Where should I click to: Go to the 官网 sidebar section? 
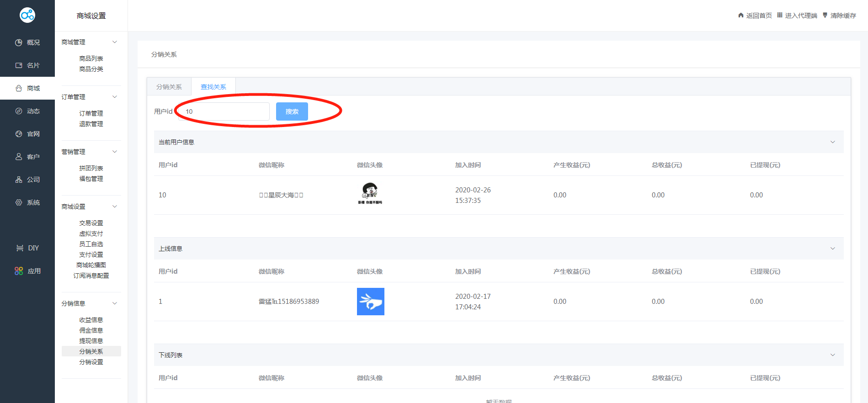click(27, 134)
